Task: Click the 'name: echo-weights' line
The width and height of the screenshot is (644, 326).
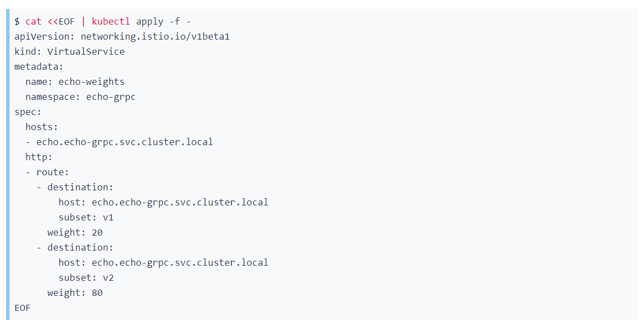Action: pyautogui.click(x=75, y=81)
